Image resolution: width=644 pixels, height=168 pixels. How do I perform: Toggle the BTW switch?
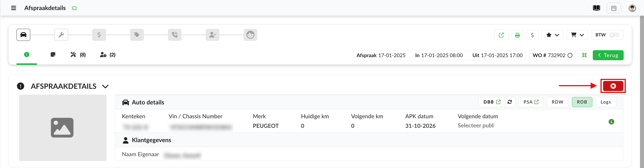point(614,35)
